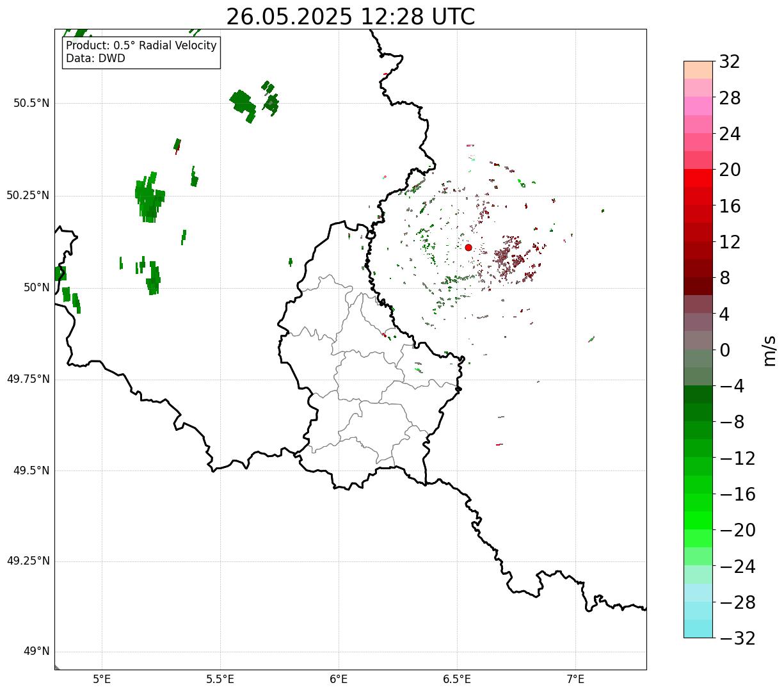The image size is (784, 692).
Task: Click the colorbar tick value 0
Action: click(725, 350)
